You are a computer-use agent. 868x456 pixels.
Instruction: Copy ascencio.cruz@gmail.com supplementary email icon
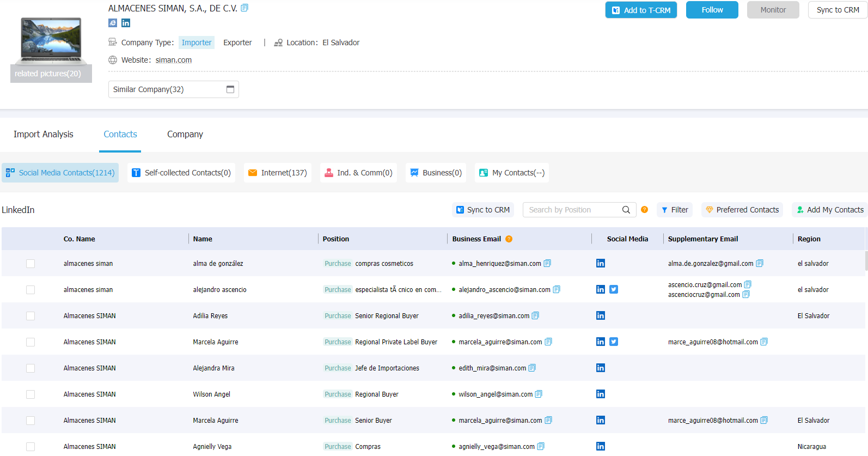748,284
